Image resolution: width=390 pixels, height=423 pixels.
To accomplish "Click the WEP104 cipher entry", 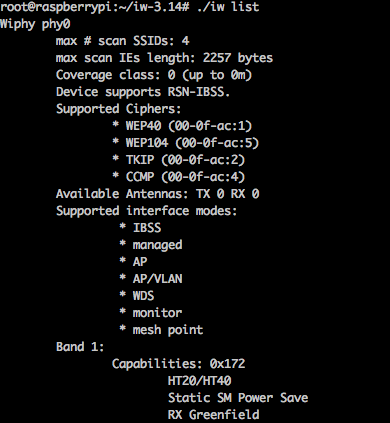I will pos(185,143).
